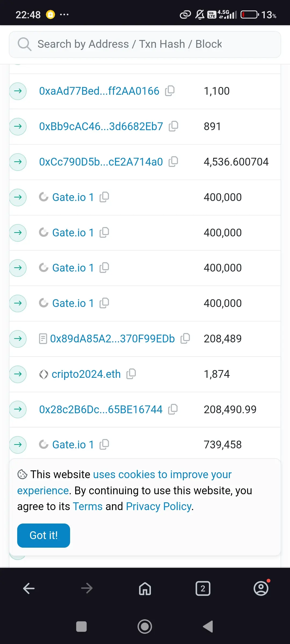Image resolution: width=290 pixels, height=644 pixels.
Task: Open the Privacy Policy link
Action: tap(159, 506)
